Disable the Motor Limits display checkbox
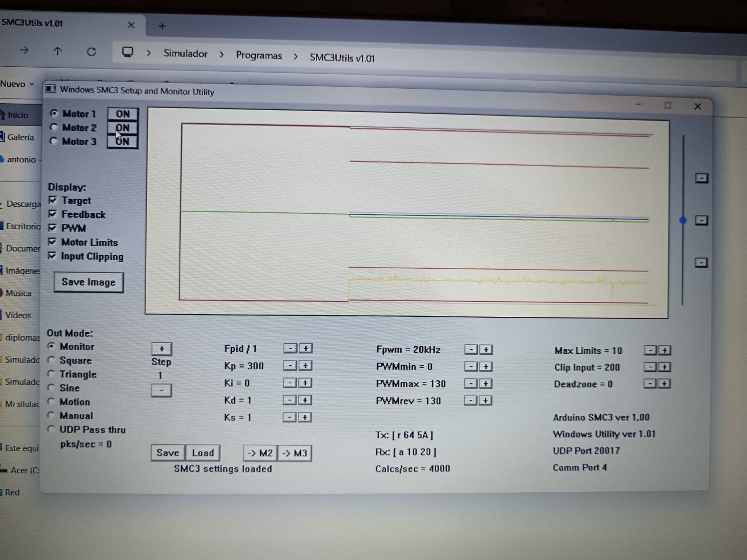Viewport: 747px width, 560px height. [x=52, y=242]
